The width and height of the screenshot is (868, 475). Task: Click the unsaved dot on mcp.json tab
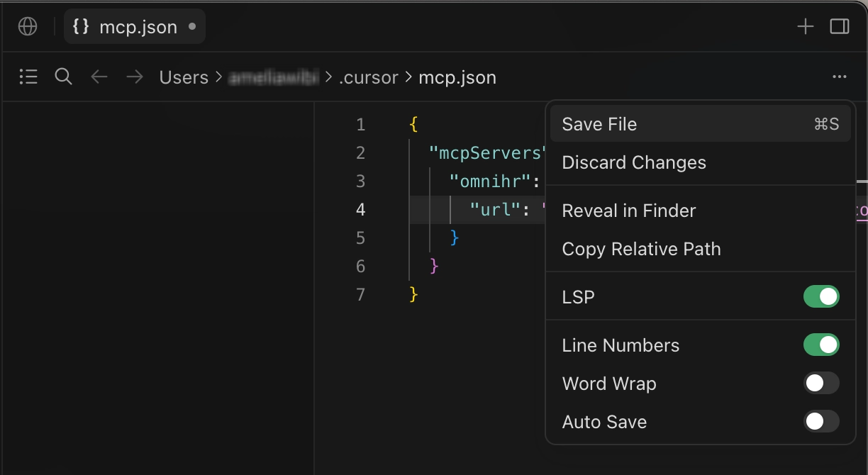pyautogui.click(x=191, y=27)
